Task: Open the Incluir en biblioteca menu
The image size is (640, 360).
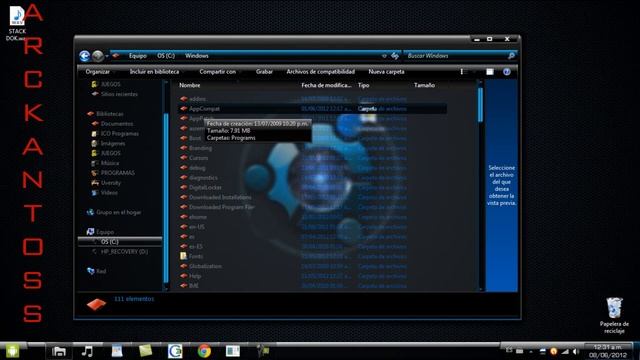Action: [154, 72]
